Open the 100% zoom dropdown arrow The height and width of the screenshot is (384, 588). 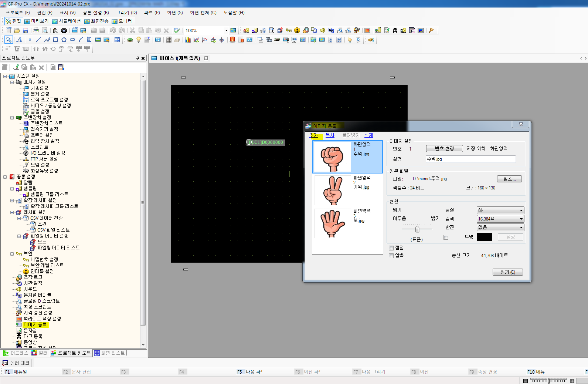click(x=226, y=30)
